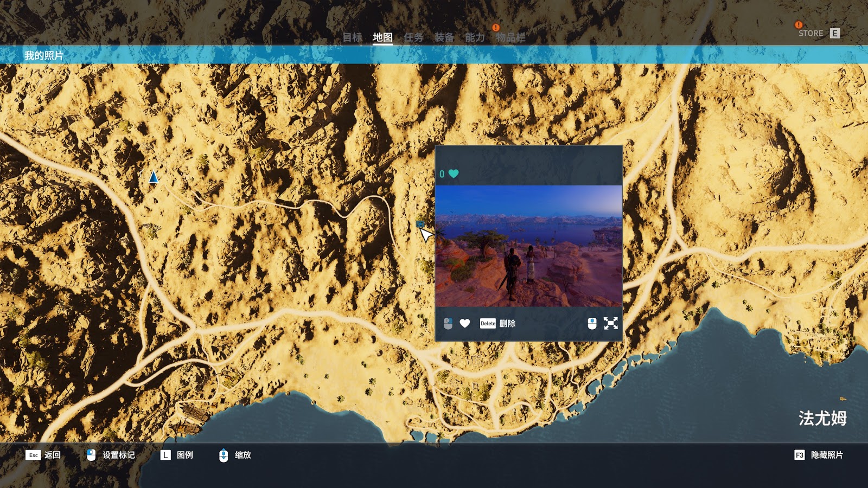Image resolution: width=868 pixels, height=488 pixels.
Task: Click the E key icon beside STORE
Action: [835, 34]
